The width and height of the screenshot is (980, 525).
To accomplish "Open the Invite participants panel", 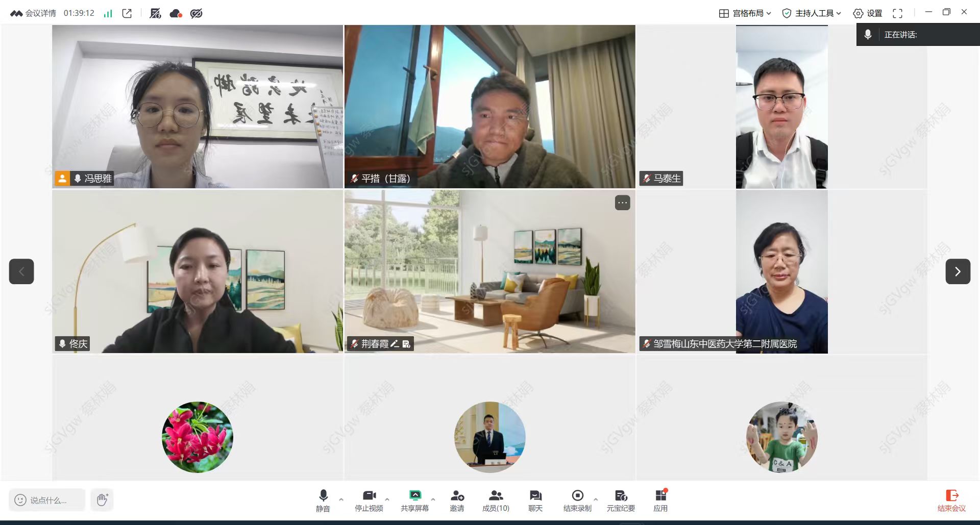I will [457, 500].
